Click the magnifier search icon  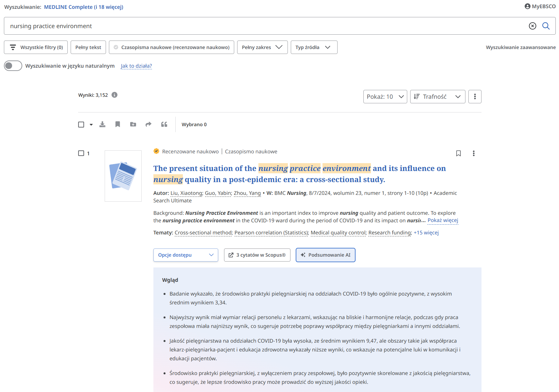point(546,26)
